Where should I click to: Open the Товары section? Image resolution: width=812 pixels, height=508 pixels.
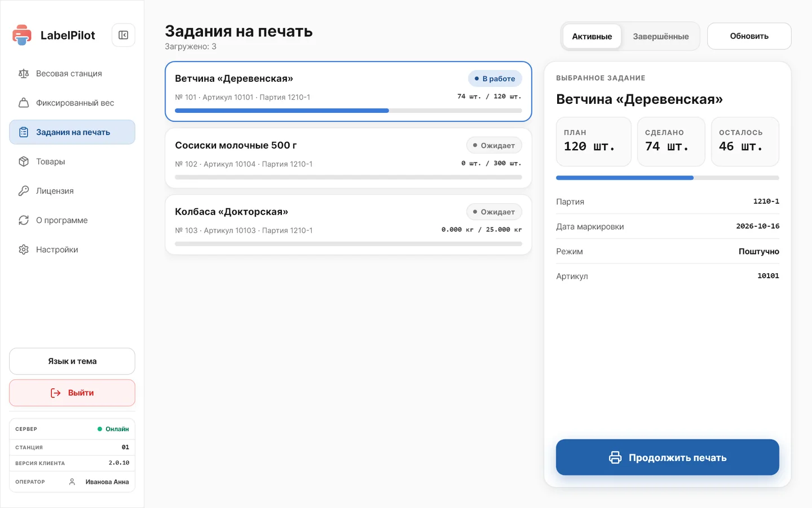(72, 161)
